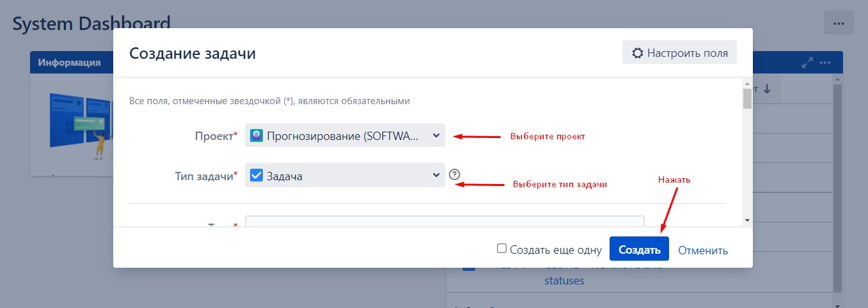Click the background gadget scrollbar
Screen dimensions: 868x308
(838, 189)
